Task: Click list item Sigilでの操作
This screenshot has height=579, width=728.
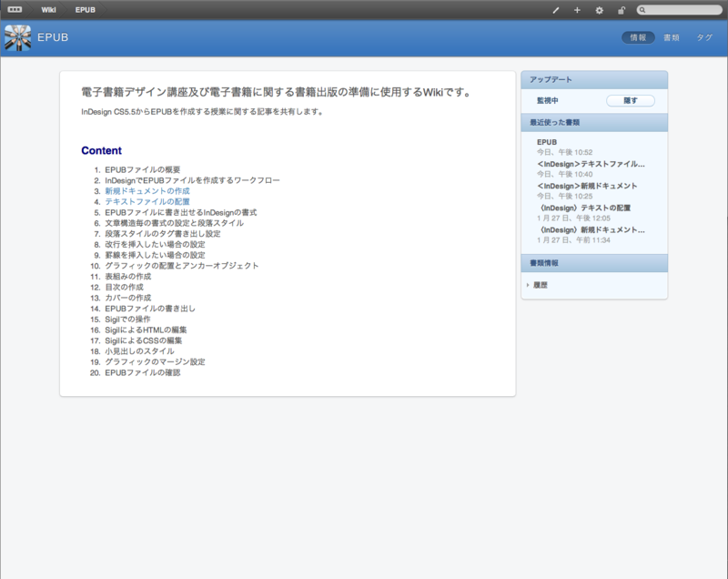Action: 127,319
